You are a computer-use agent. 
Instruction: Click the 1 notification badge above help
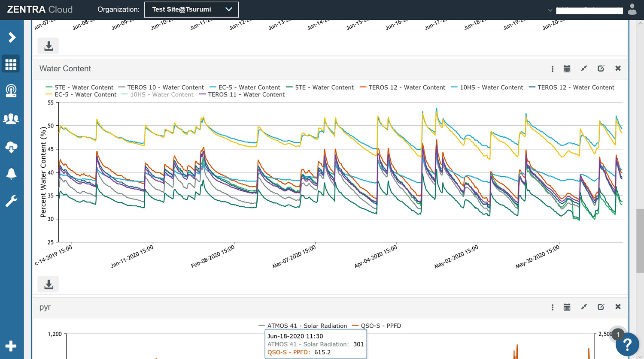pos(618,334)
